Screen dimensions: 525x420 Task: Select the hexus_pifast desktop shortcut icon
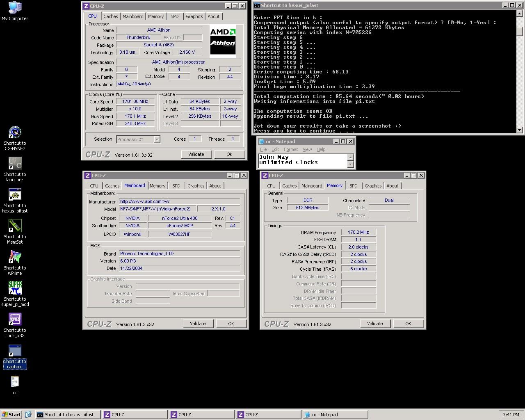15,195
